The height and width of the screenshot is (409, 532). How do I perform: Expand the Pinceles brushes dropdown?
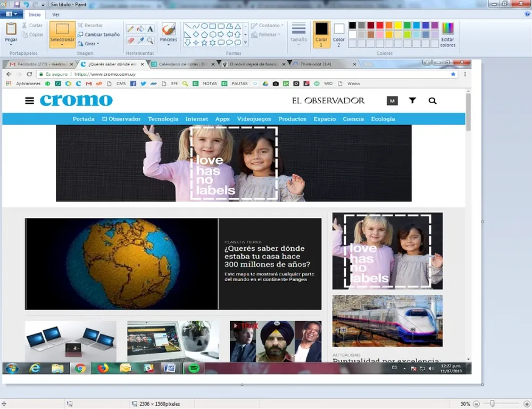[x=169, y=45]
